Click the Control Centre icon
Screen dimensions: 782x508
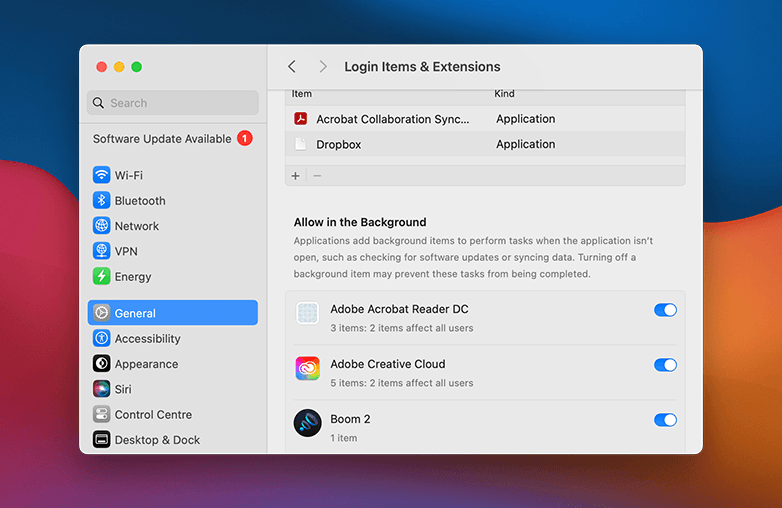tap(101, 414)
